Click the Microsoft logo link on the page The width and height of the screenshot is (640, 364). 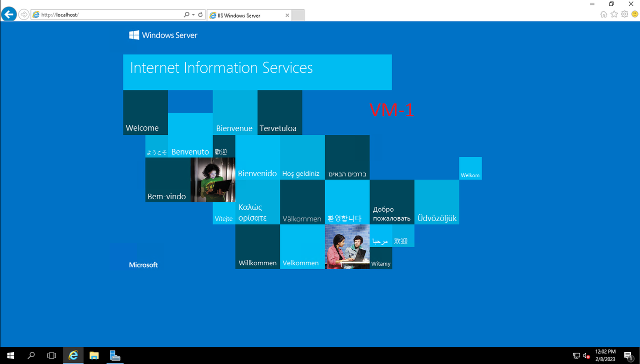click(x=143, y=265)
